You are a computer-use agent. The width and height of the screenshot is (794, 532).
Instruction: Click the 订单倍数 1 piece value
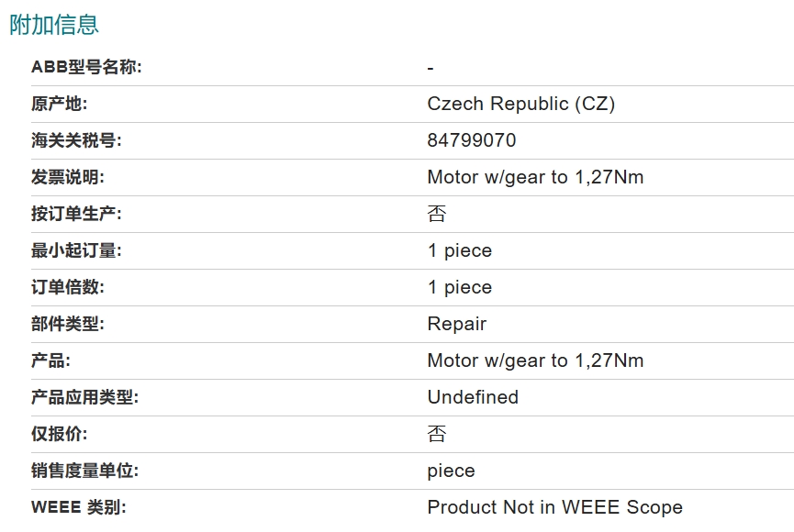coord(460,287)
